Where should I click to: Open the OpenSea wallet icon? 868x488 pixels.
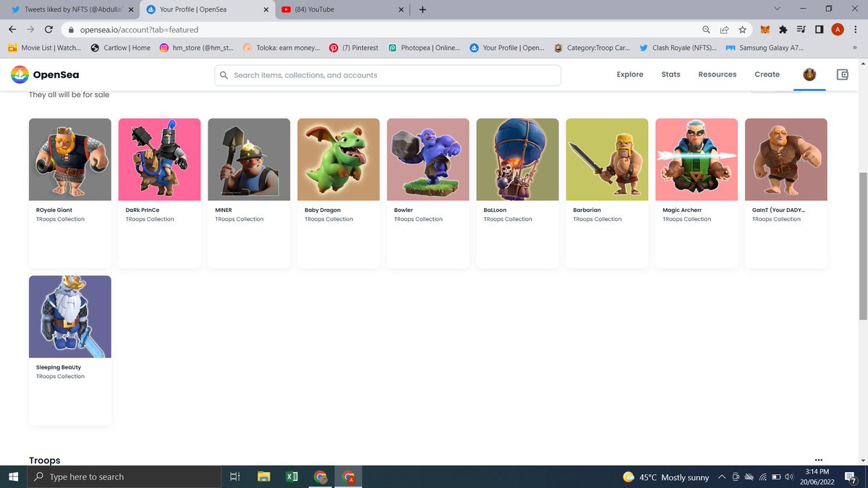[842, 74]
